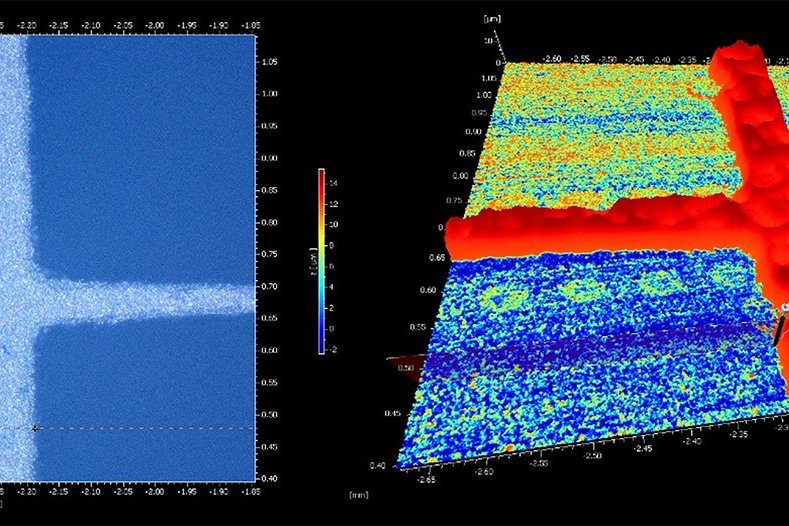Screen dimensions: 789x526
Task: Click the 0.40 tick on the 2D map right axis
Action: pos(269,479)
